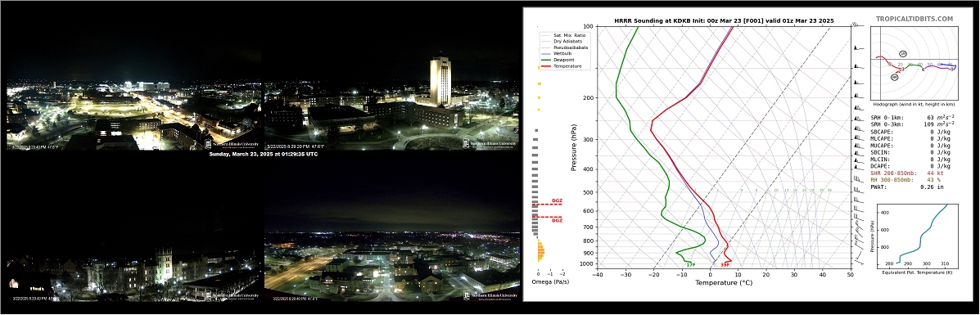Click the HRRR Sounding at KDKB title
Screen dimensions: 980x315
point(724,21)
